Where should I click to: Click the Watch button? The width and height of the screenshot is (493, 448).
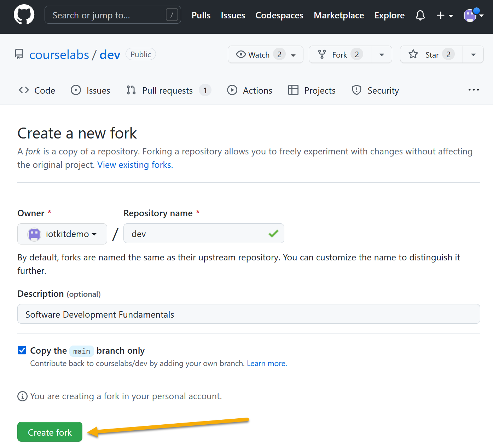click(266, 54)
